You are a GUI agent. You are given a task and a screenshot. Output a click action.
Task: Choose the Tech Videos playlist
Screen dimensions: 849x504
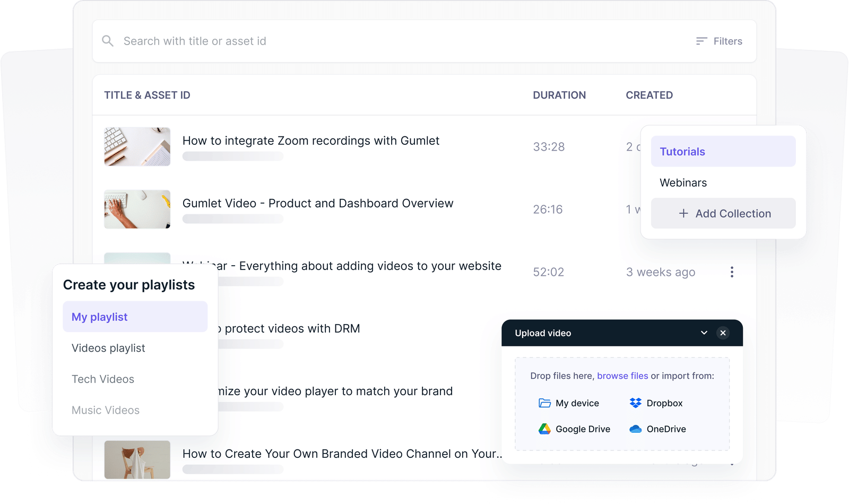tap(102, 379)
